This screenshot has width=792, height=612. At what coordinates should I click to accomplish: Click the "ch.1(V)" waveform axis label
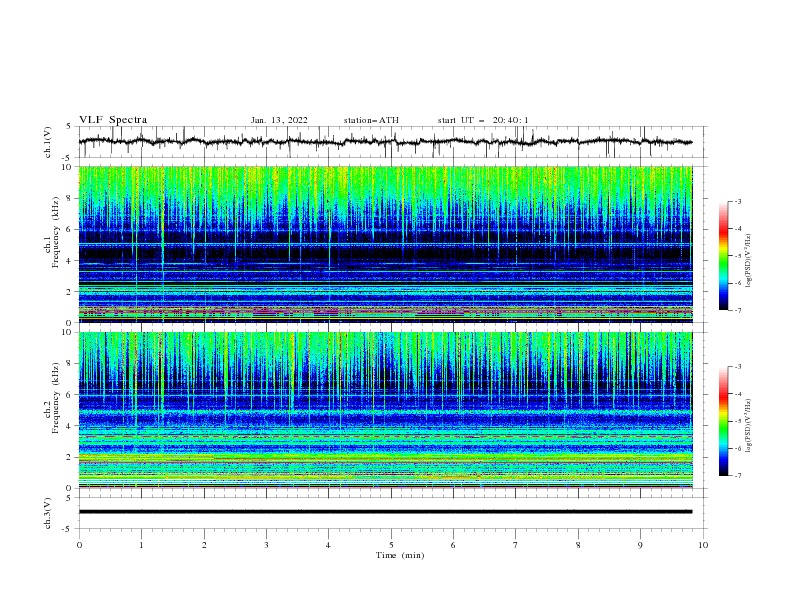point(48,142)
